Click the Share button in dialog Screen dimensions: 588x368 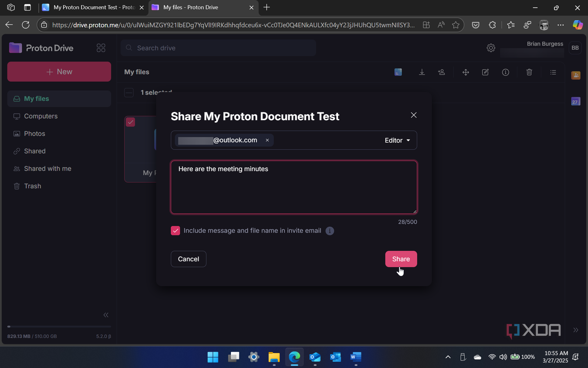click(401, 259)
